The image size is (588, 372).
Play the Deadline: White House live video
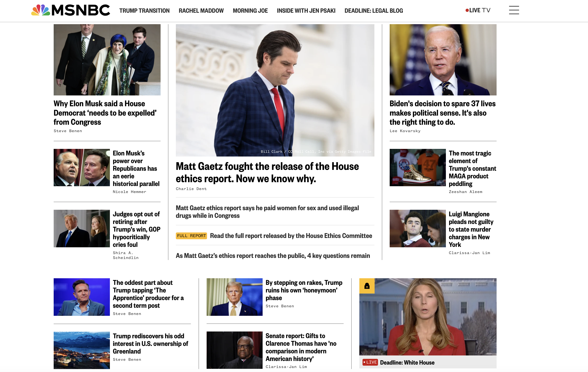tap(428, 317)
